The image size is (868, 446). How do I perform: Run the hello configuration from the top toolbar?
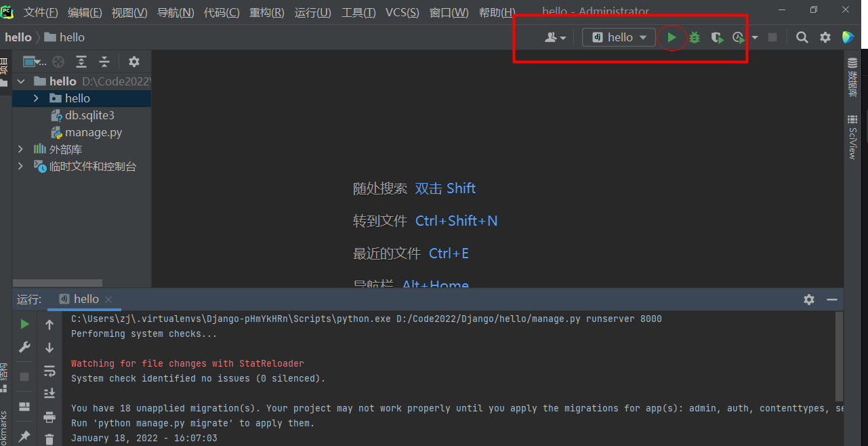[671, 38]
